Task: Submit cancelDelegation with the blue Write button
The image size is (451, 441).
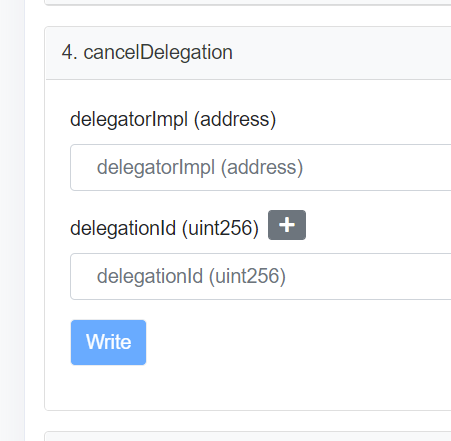Action: coord(108,342)
